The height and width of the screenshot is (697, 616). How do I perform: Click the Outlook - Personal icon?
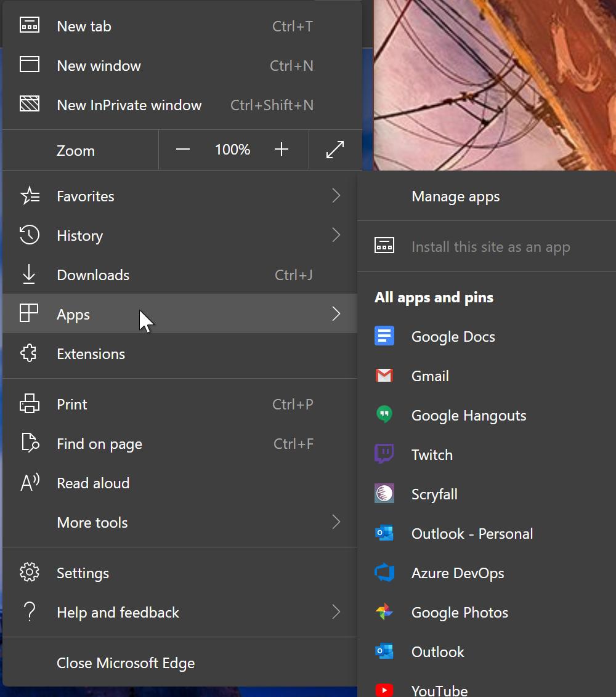[x=384, y=533]
